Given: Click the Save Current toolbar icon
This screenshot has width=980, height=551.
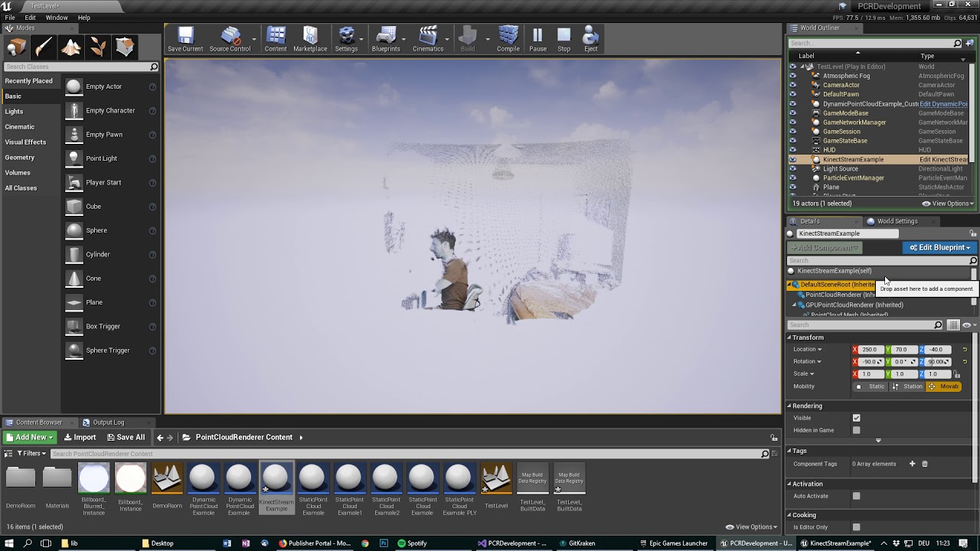Looking at the screenshot, I should point(185,39).
